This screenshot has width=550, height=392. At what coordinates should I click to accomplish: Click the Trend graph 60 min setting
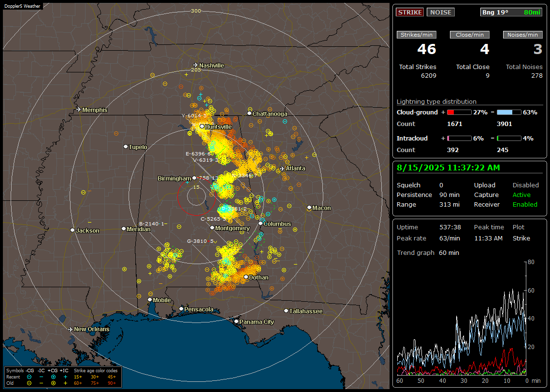point(449,253)
